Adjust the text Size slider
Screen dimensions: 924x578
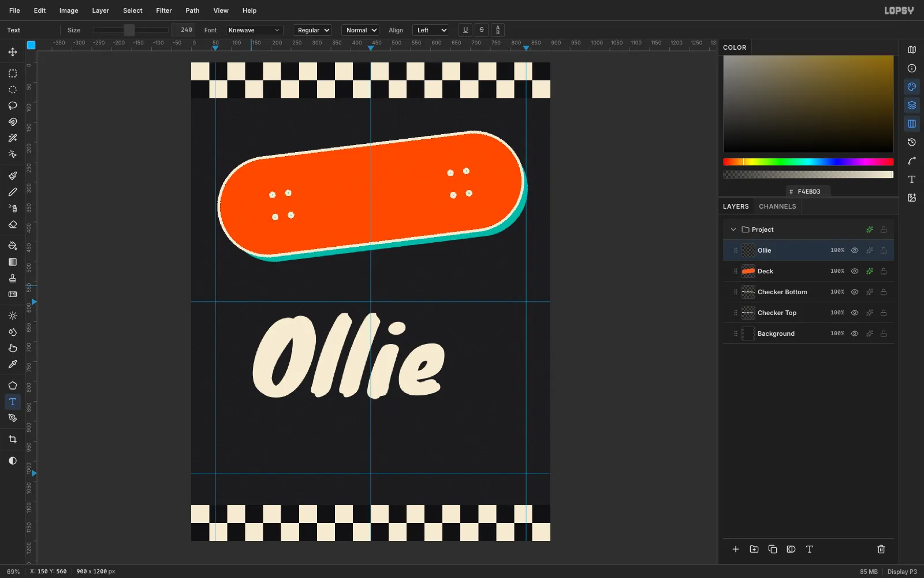(x=131, y=30)
